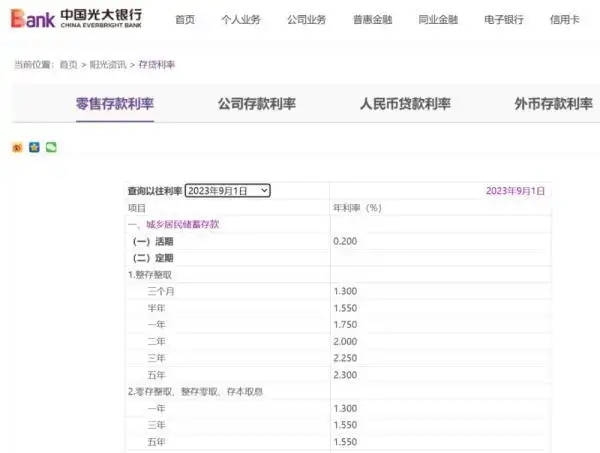Open 普惠金融 navigation menu
The width and height of the screenshot is (600, 453).
[x=372, y=19]
